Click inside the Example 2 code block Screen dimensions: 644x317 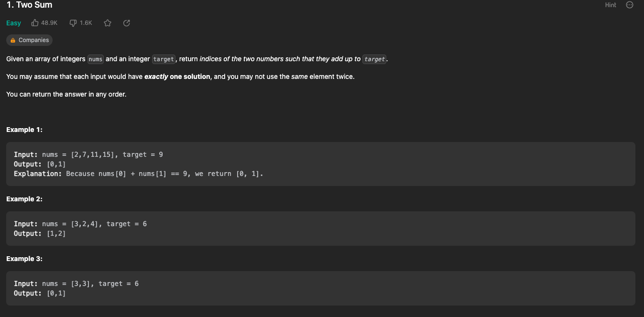coord(321,229)
